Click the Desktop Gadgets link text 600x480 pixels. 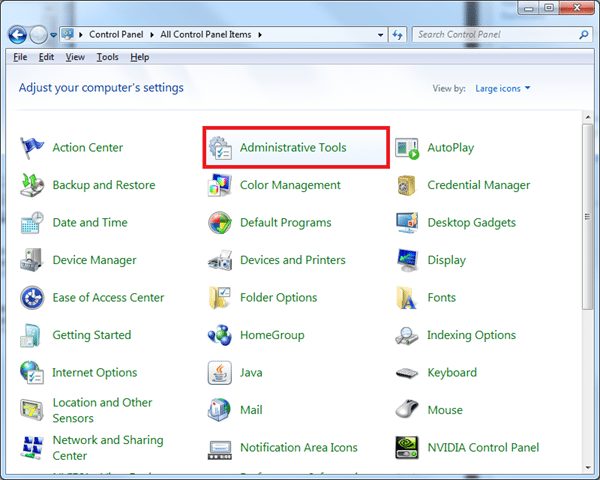point(472,223)
